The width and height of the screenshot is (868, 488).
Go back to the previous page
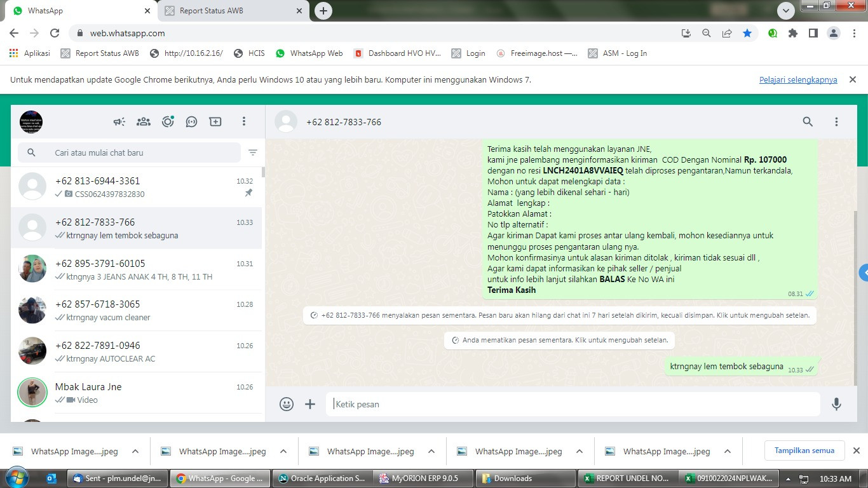click(14, 33)
